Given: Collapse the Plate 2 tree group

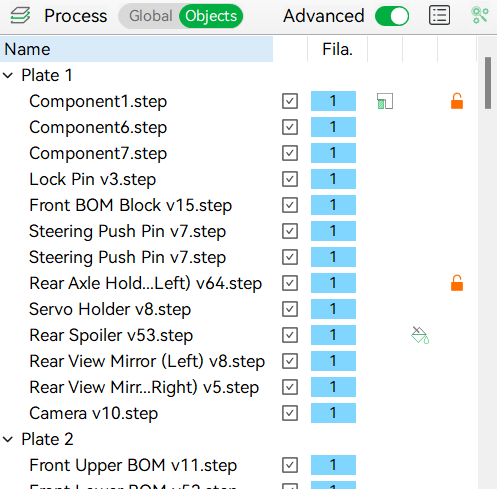Looking at the screenshot, I should click(x=8, y=439).
